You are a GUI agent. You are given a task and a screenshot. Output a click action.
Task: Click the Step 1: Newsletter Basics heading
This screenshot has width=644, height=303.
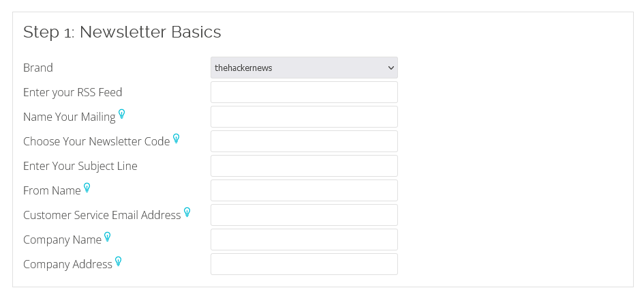[x=122, y=32]
